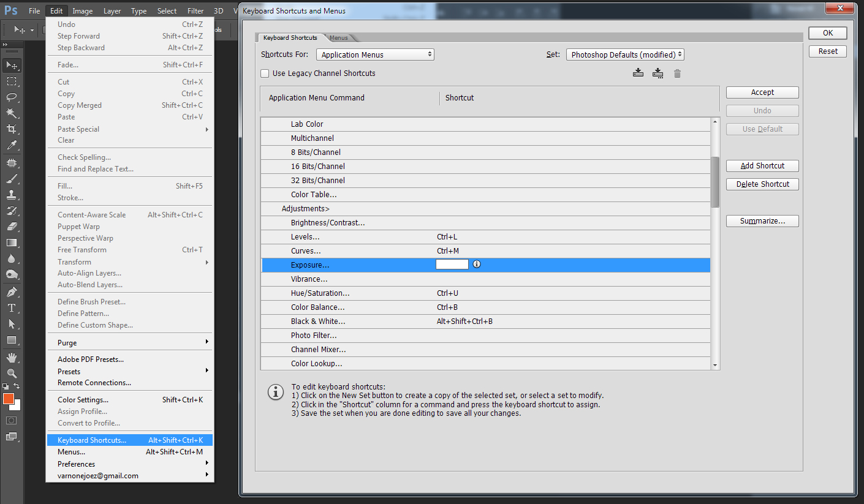Switch to Quick Mask mode

pos(12,421)
